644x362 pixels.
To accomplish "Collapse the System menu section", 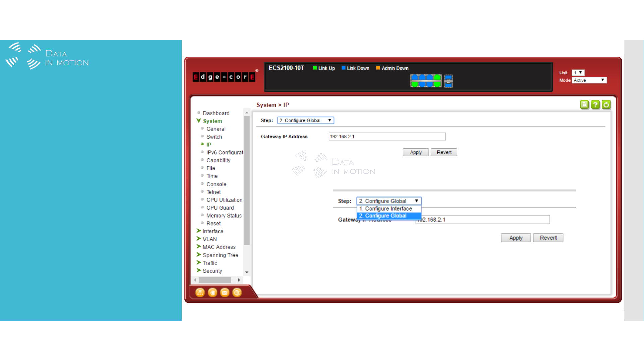I will pos(212,121).
